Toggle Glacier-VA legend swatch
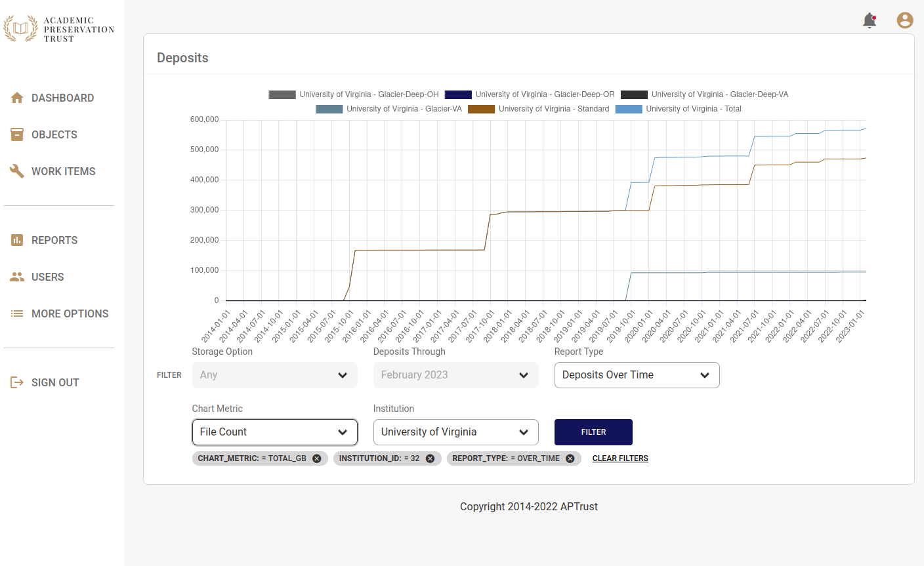 329,109
